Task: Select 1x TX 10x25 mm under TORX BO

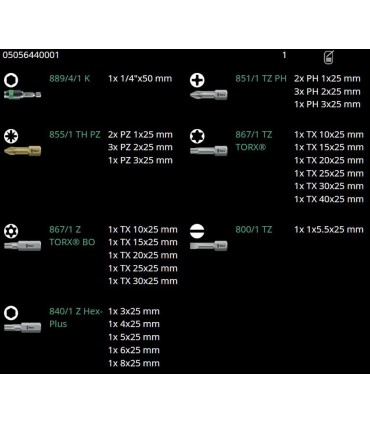Action: [x=143, y=229]
